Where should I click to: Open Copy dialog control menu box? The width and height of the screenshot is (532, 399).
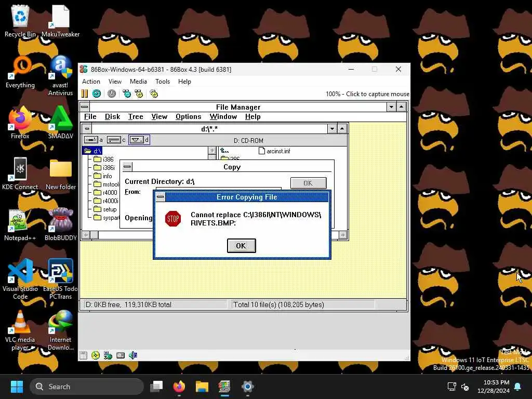pos(127,167)
